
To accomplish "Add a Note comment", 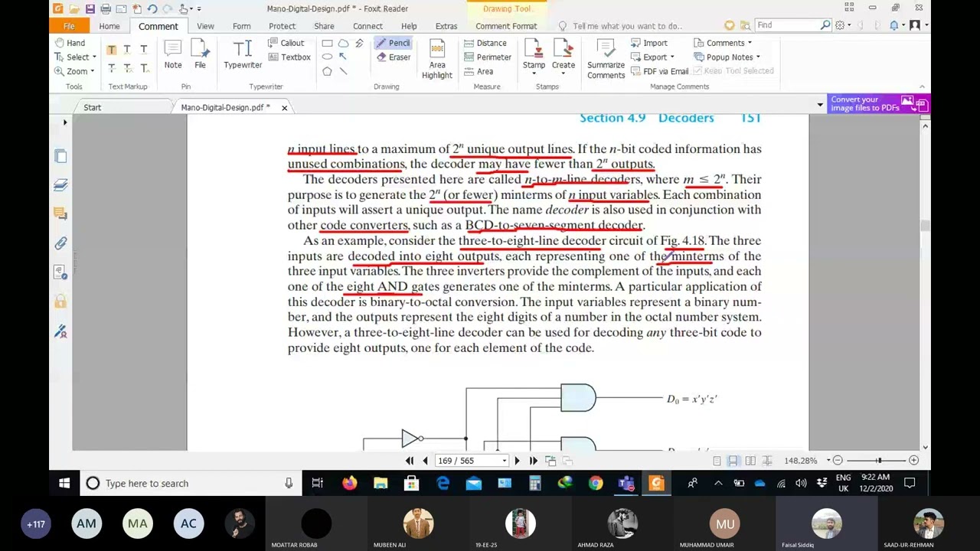I will pos(173,54).
